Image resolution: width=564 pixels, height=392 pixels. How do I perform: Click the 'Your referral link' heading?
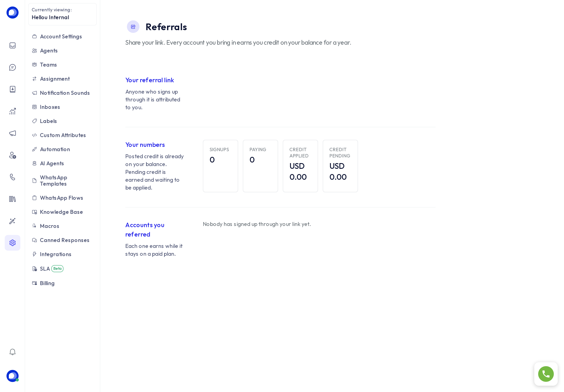(x=150, y=80)
